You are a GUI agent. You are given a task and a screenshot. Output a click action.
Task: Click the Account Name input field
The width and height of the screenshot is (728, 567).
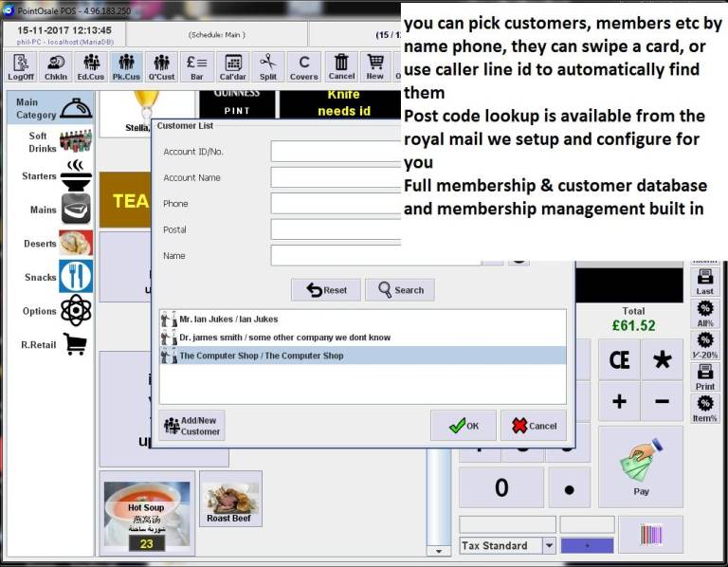coord(337,177)
